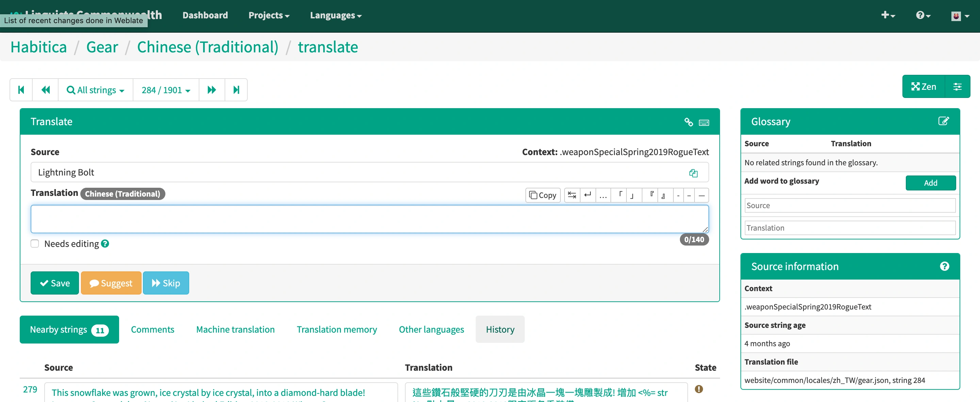Open the All strings filter dropdown
The height and width of the screenshot is (402, 980).
click(x=96, y=90)
